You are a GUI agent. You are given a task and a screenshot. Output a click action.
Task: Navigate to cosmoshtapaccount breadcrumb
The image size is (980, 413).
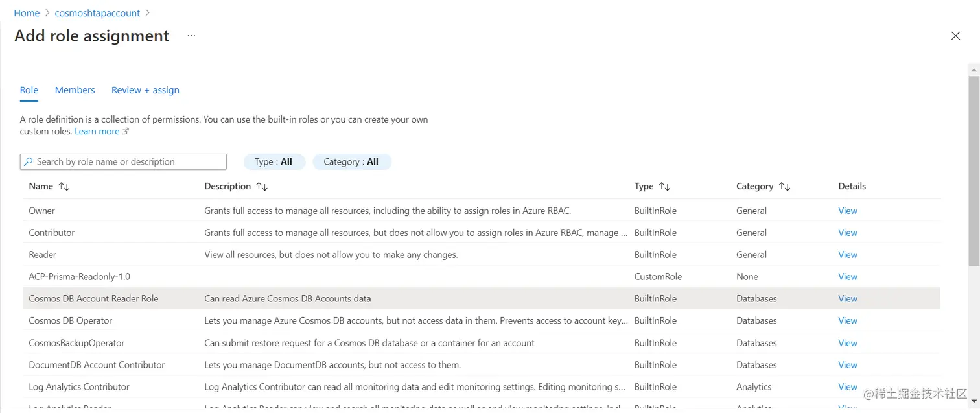[x=97, y=13]
